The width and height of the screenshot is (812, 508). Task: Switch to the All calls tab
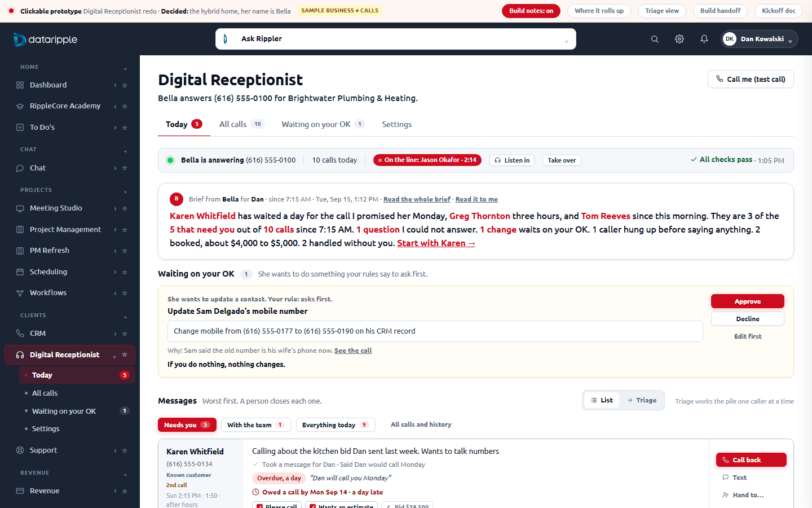(241, 124)
